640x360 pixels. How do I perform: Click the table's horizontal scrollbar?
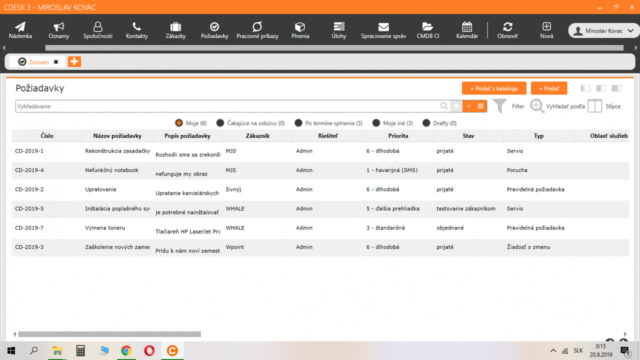109,334
